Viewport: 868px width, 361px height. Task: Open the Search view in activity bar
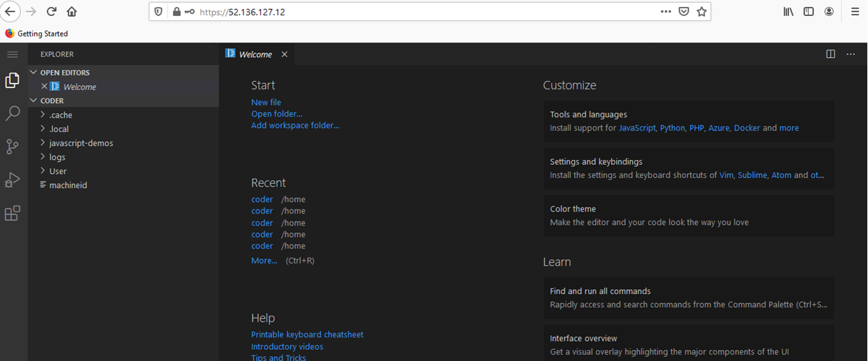12,114
